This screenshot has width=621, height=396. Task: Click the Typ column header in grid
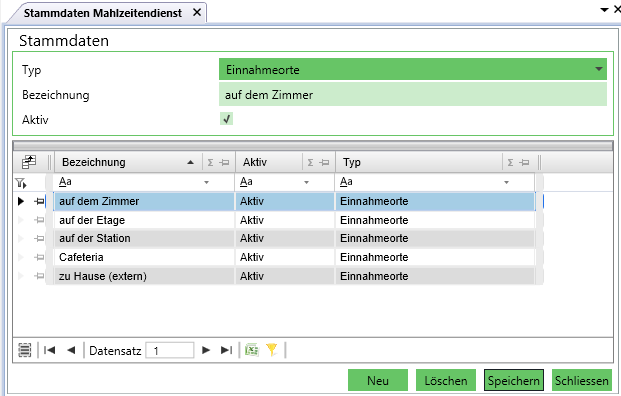point(419,162)
